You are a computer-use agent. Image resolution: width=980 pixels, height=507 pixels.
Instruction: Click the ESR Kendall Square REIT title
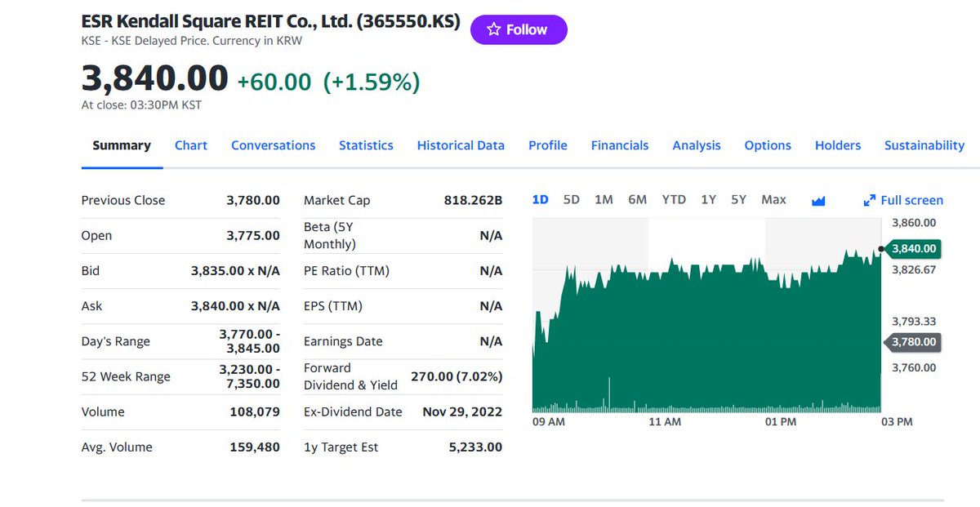270,20
